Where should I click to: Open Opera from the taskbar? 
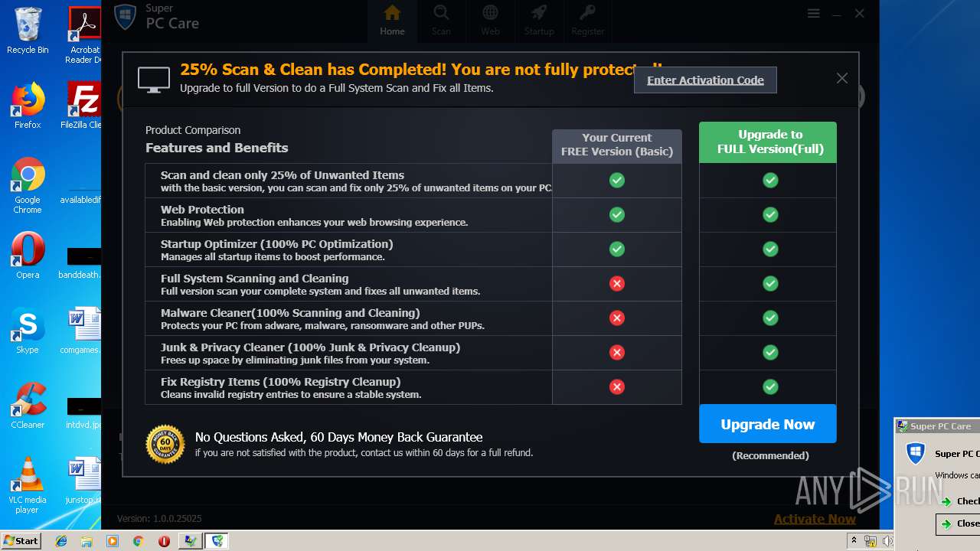click(164, 541)
